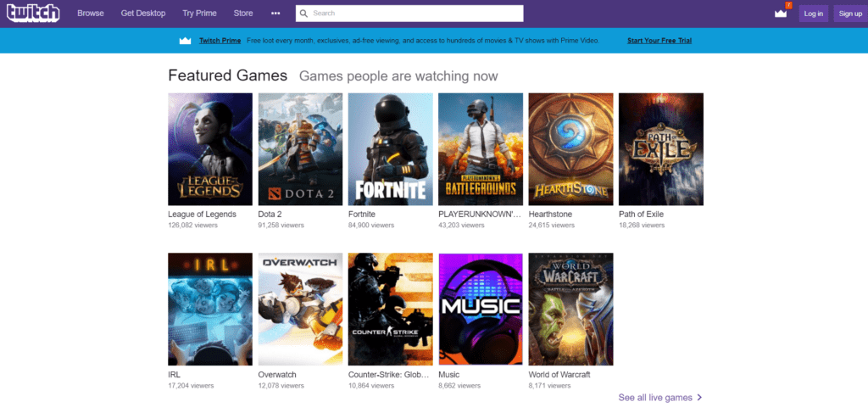Click the IRL title text
The image size is (868, 413).
tap(175, 375)
